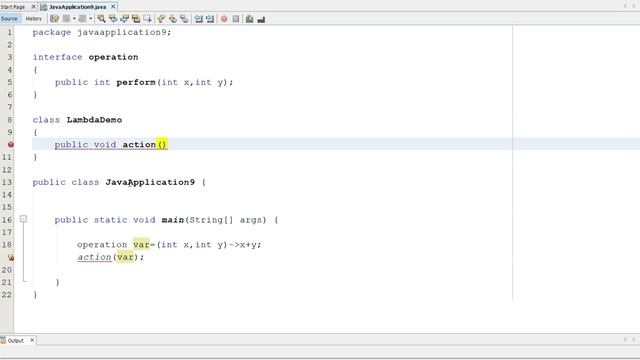Screen dimensions: 640x360
Task: Click the 'JavaApplication9' class name in code
Action: (x=150, y=182)
